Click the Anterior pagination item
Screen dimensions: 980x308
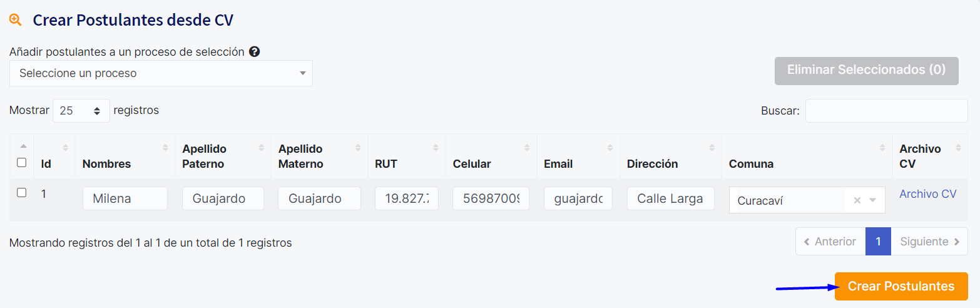[x=830, y=242]
